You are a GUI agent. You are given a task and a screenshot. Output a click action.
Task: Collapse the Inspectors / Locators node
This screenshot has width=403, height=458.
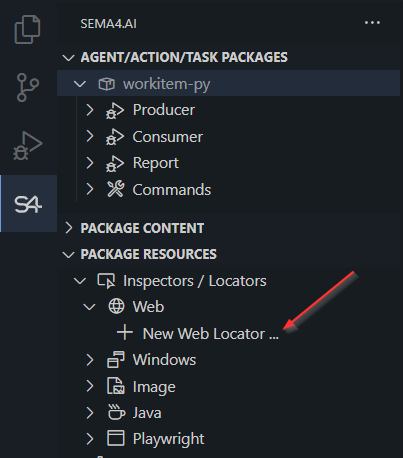click(x=80, y=281)
